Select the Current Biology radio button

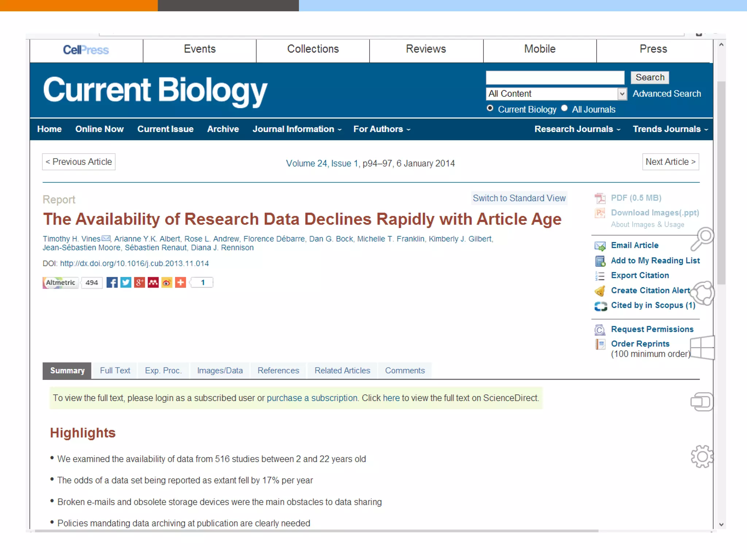tap(490, 108)
